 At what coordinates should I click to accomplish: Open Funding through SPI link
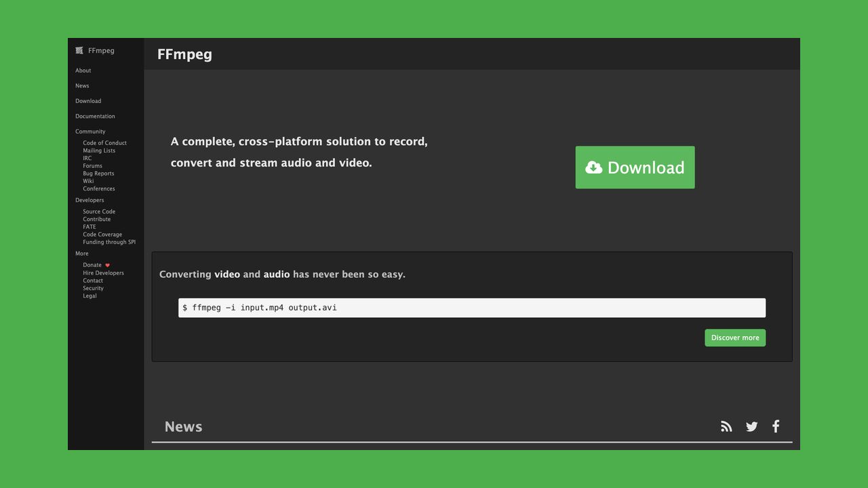tap(109, 242)
